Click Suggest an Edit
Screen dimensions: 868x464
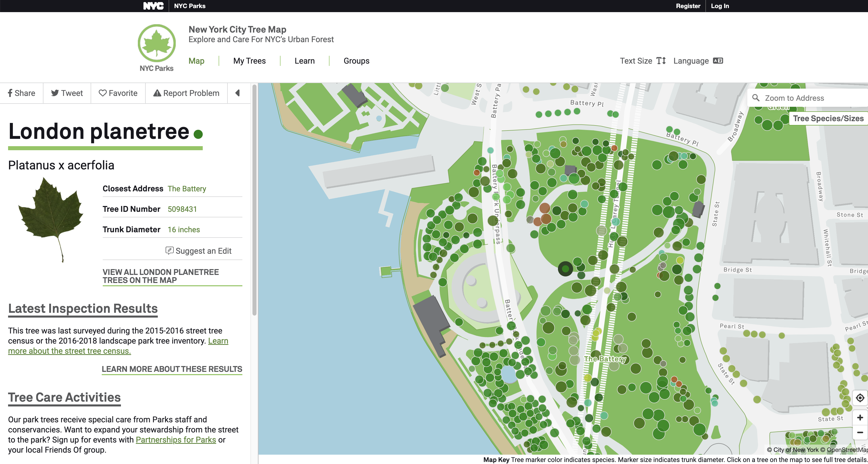tap(198, 251)
